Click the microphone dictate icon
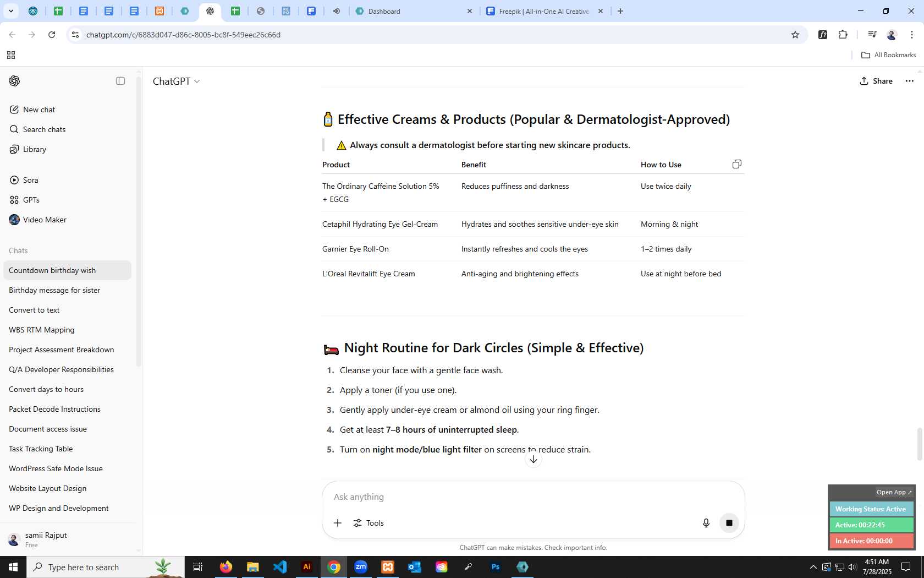Image resolution: width=924 pixels, height=578 pixels. (706, 523)
